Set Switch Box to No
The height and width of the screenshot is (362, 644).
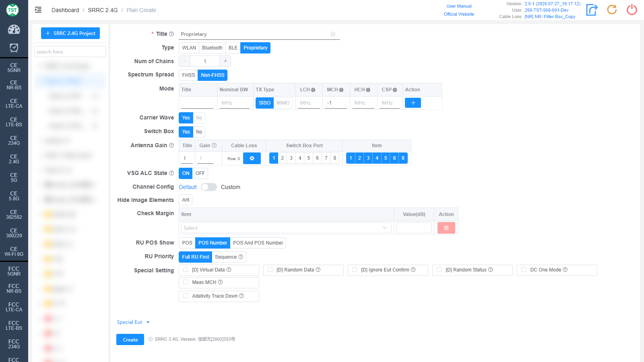199,132
